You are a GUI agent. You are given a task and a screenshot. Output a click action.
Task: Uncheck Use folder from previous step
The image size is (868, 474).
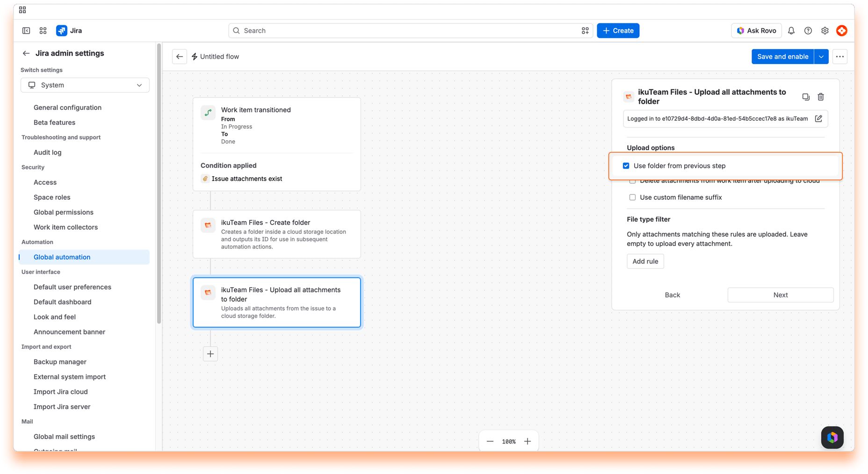[x=626, y=166]
